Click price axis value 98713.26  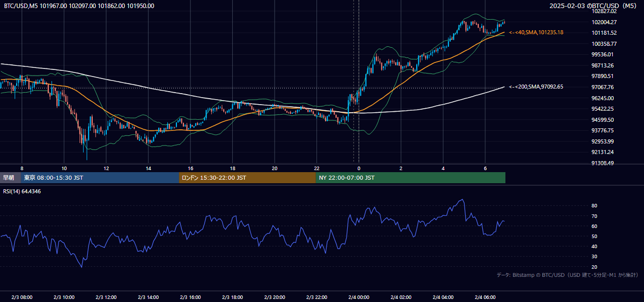[x=603, y=65]
